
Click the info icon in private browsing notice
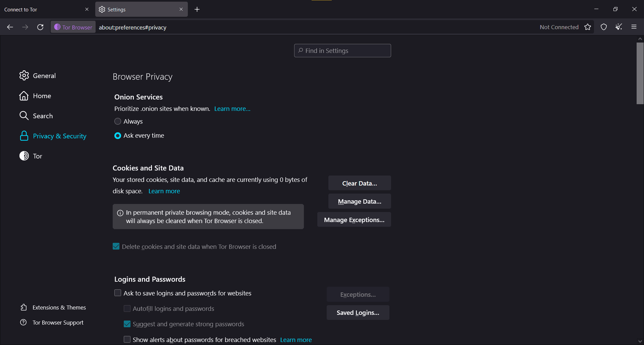point(120,213)
